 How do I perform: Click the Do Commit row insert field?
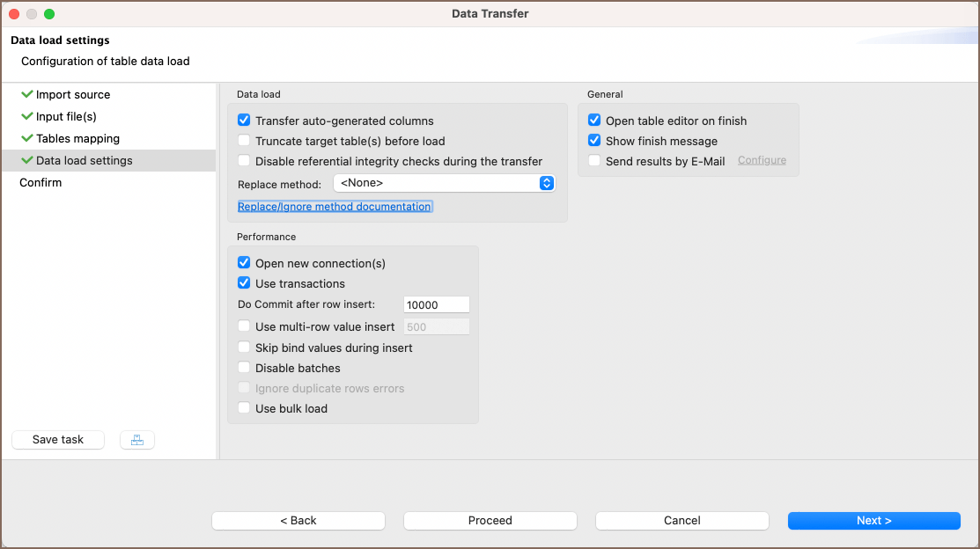(x=436, y=304)
